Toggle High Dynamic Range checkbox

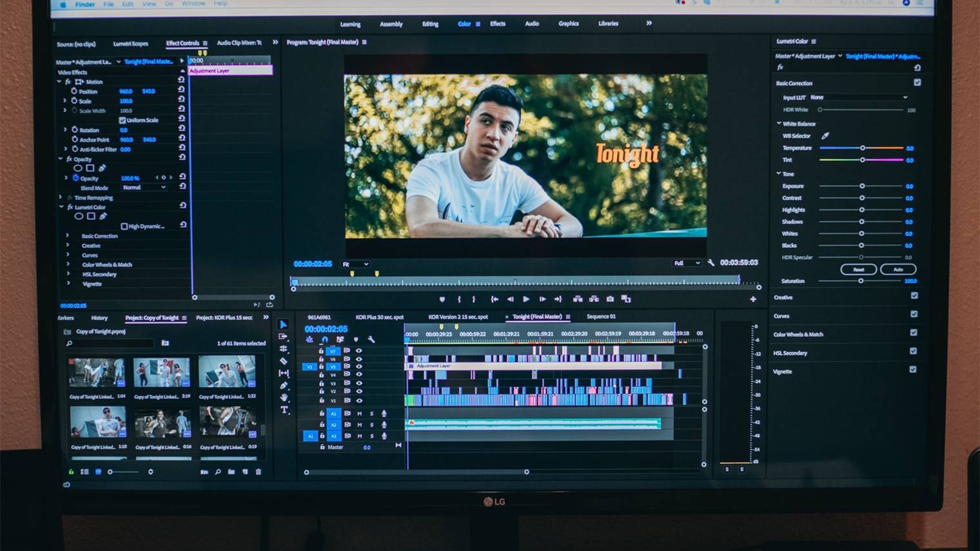pos(124,226)
